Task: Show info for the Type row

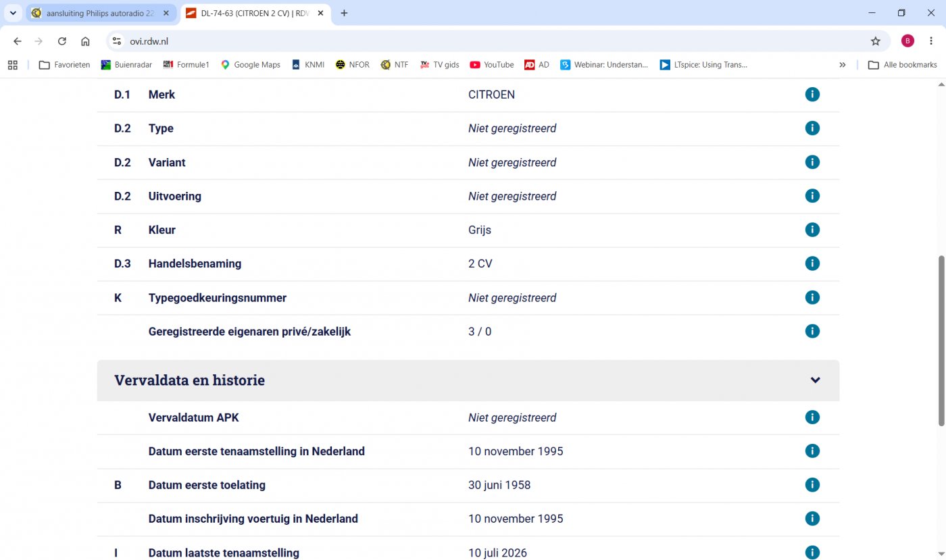Action: (x=812, y=128)
